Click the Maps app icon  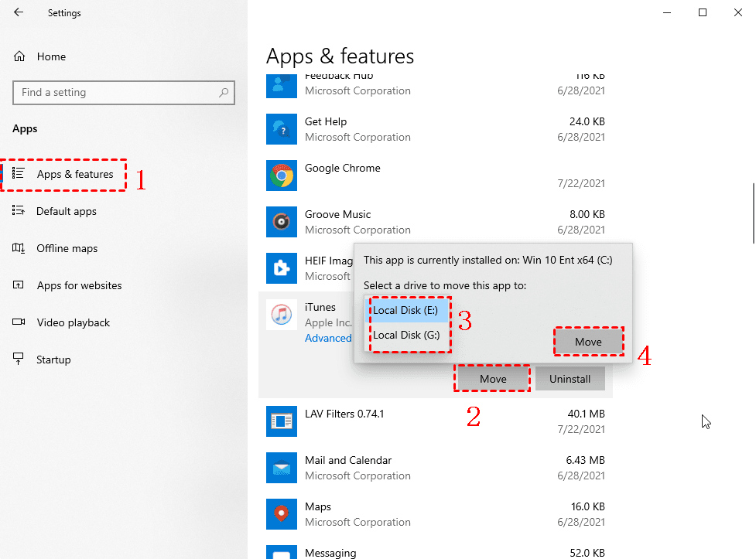click(281, 514)
